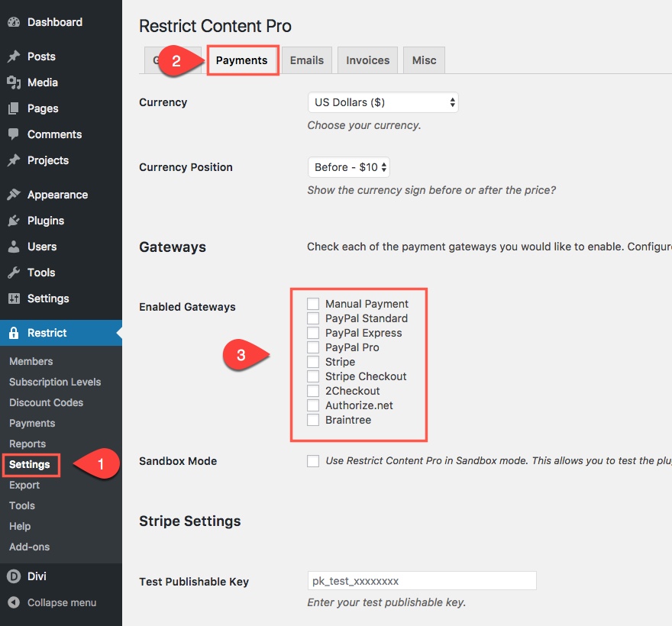Click the Appearance paintbrush icon
Image resolution: width=672 pixels, height=626 pixels.
(x=14, y=195)
